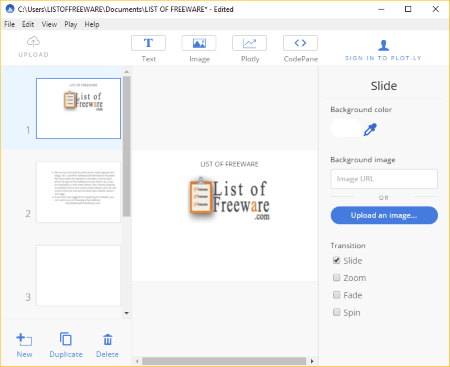The image size is (450, 367).
Task: Insert a CodePane element
Action: (x=300, y=43)
